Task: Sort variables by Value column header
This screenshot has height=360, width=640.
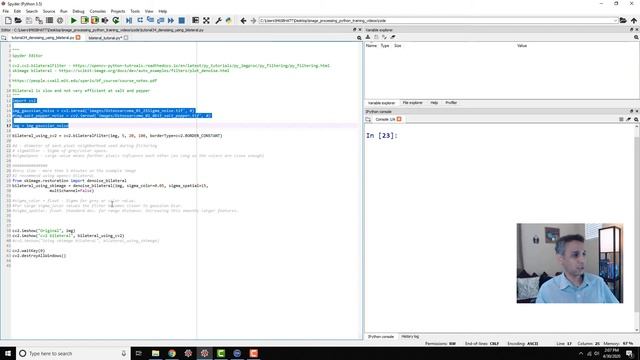Action: coord(522,46)
